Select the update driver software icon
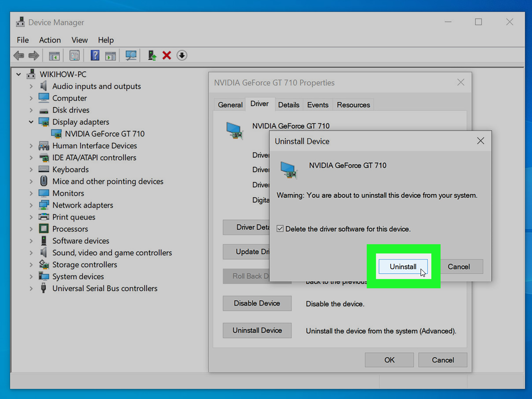 tap(152, 55)
